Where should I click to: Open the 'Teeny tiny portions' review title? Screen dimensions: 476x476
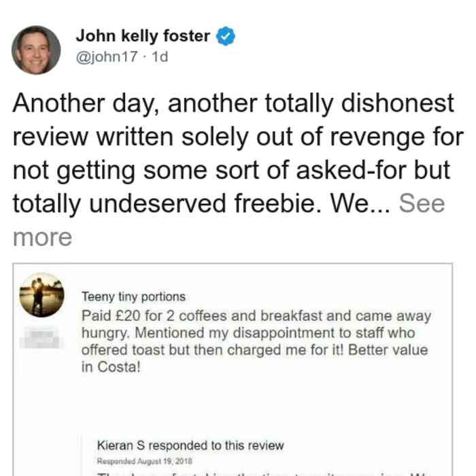tap(133, 296)
